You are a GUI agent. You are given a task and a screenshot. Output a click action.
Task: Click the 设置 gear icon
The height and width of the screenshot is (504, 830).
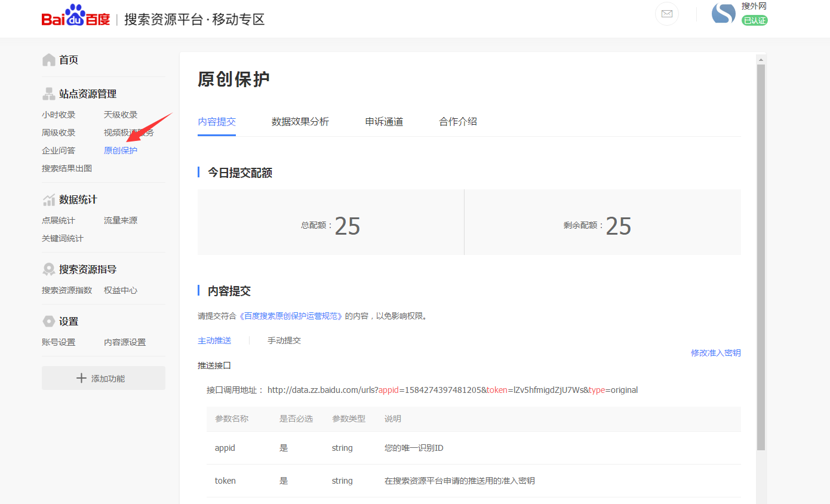(48, 321)
